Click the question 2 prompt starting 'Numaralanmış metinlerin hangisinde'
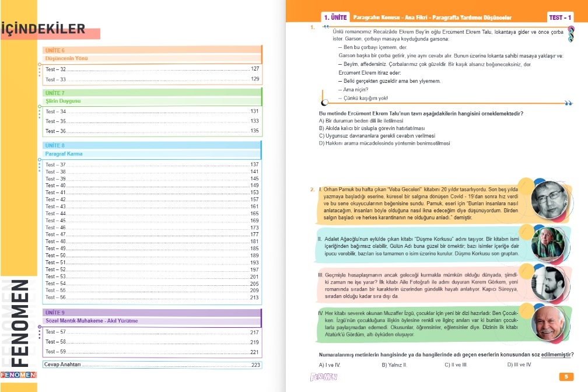This screenshot has width=588, height=392. point(446,355)
